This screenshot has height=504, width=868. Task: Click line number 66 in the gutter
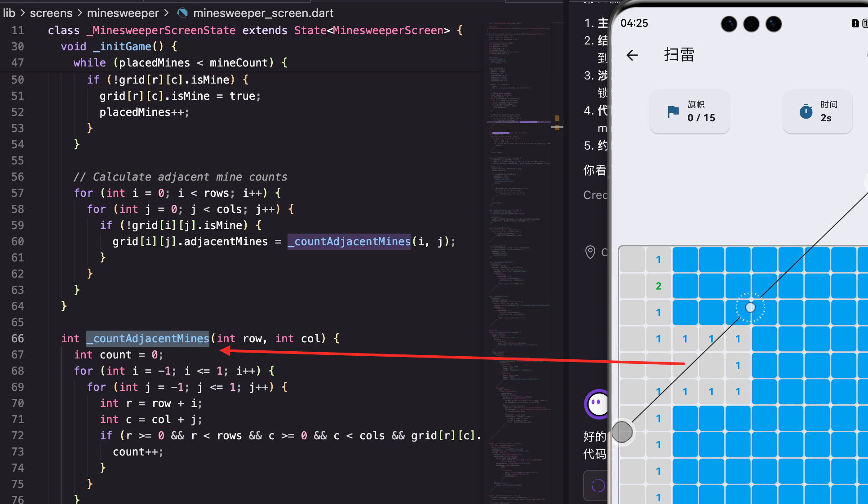[18, 338]
